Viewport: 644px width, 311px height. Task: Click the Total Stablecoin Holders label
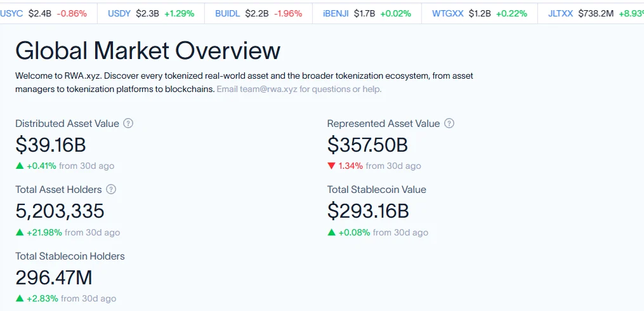[x=70, y=256]
